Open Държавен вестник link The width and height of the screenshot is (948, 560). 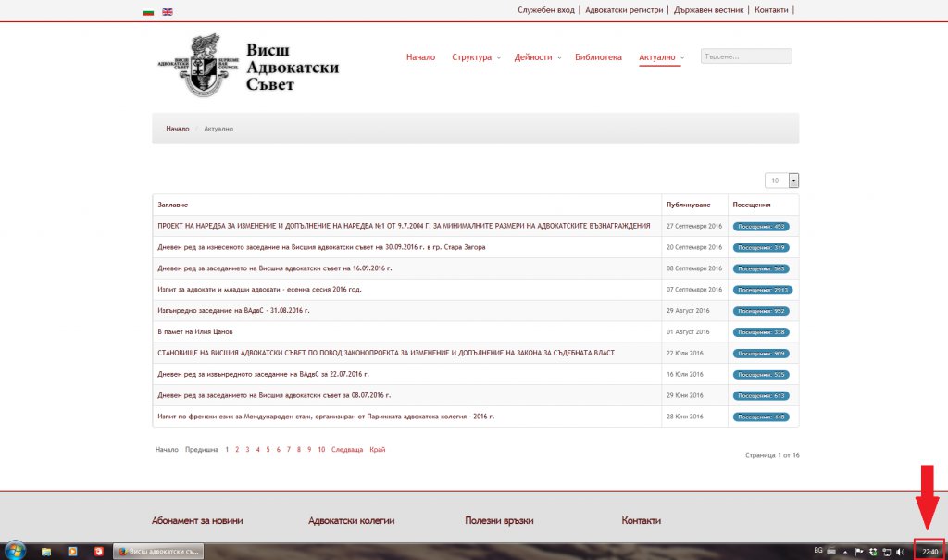(x=708, y=9)
